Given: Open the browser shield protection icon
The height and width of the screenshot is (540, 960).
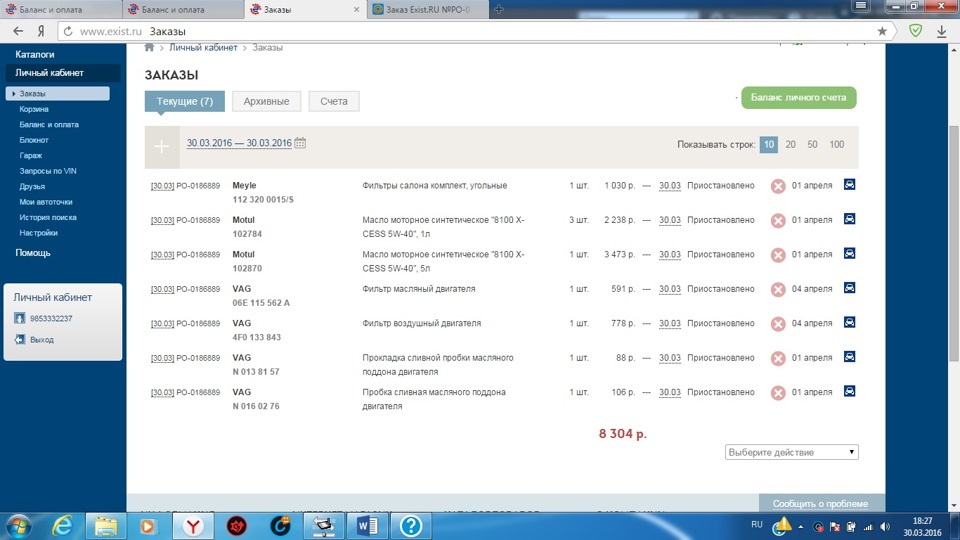Looking at the screenshot, I should (915, 31).
